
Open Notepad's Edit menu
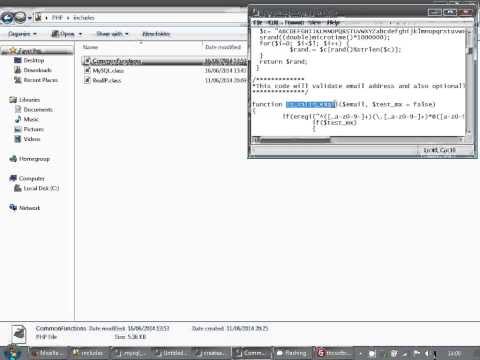[273, 23]
